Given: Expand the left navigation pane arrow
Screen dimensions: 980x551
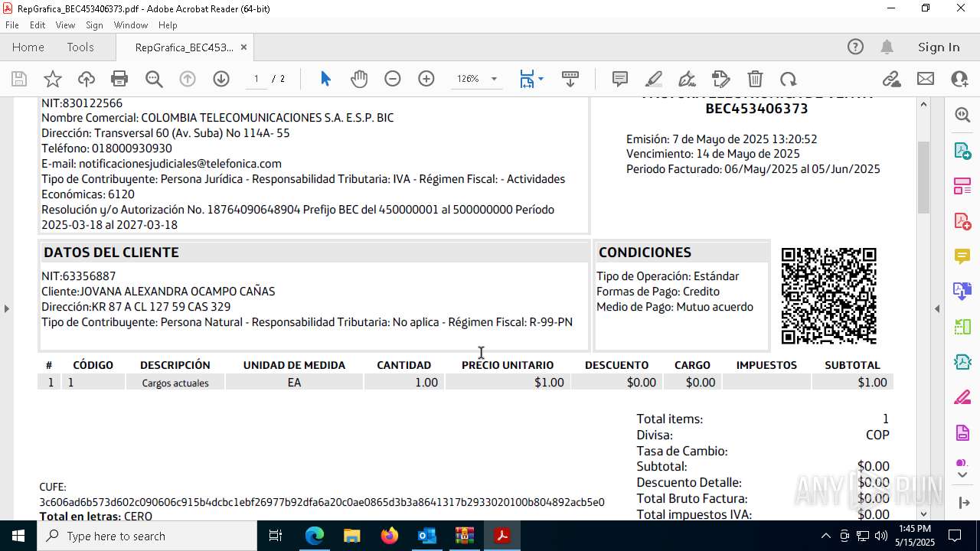Looking at the screenshot, I should (x=6, y=309).
